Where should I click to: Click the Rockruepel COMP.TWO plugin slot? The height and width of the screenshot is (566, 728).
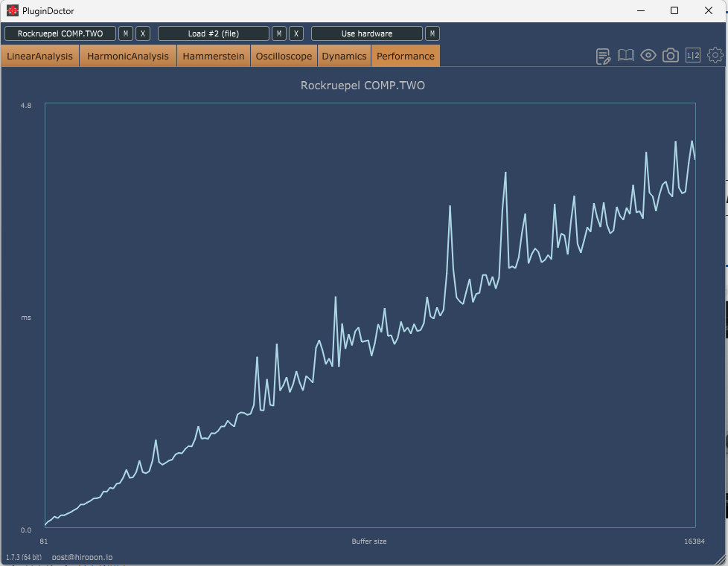click(60, 33)
